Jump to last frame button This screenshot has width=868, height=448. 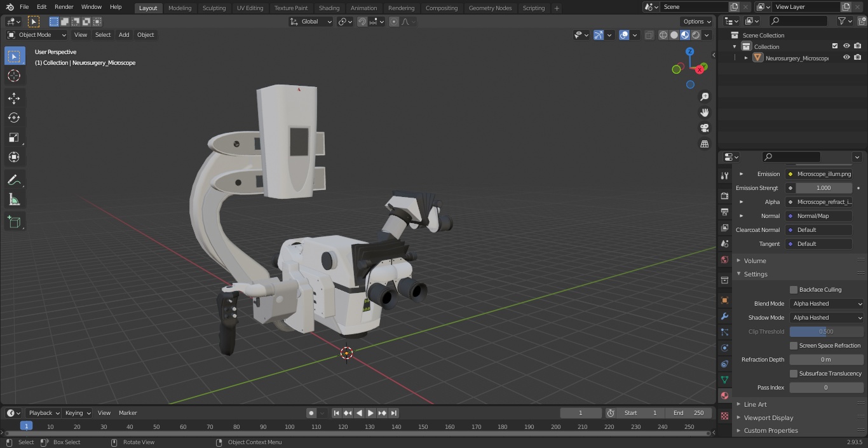pos(393,413)
